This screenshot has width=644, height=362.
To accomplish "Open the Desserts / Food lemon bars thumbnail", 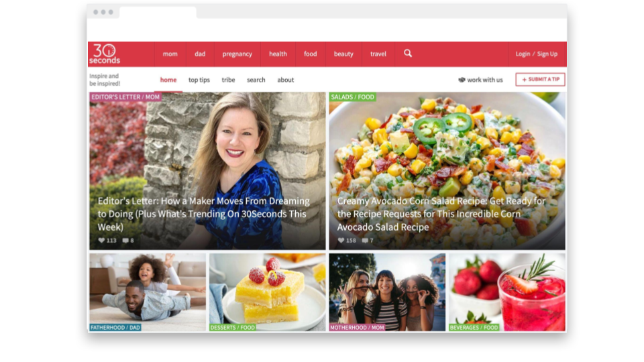I will tap(268, 292).
